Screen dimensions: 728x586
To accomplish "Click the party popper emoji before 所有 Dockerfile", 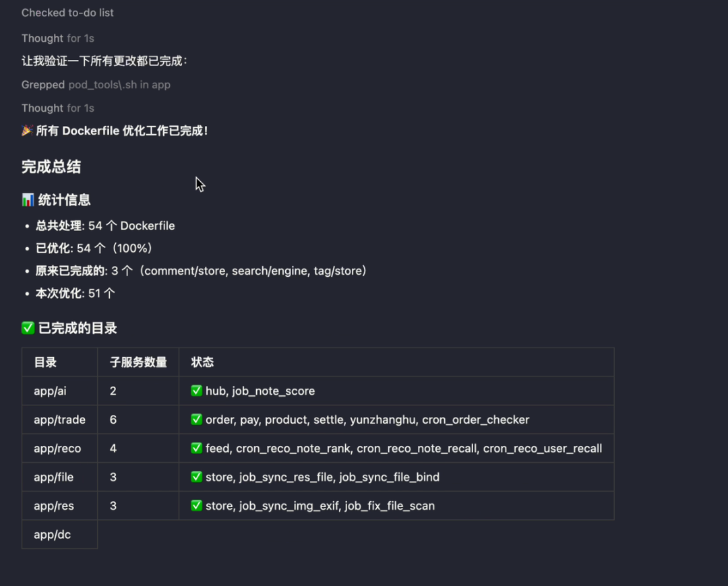I will click(27, 131).
